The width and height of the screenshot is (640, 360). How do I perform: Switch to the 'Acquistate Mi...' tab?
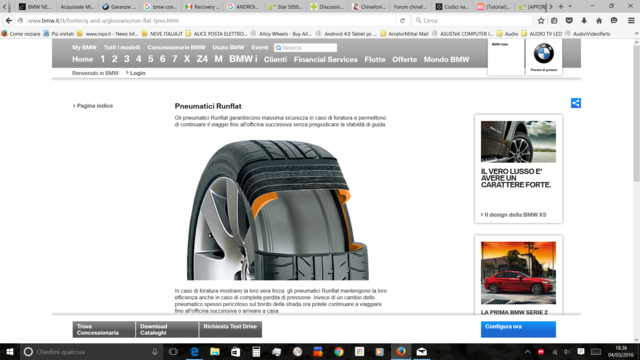click(77, 7)
